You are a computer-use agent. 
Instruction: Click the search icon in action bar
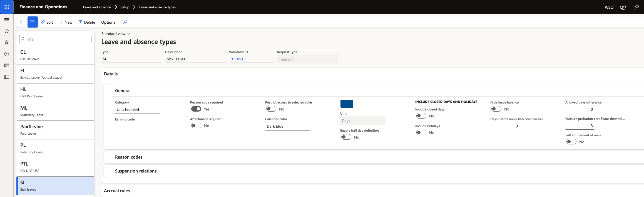[125, 22]
